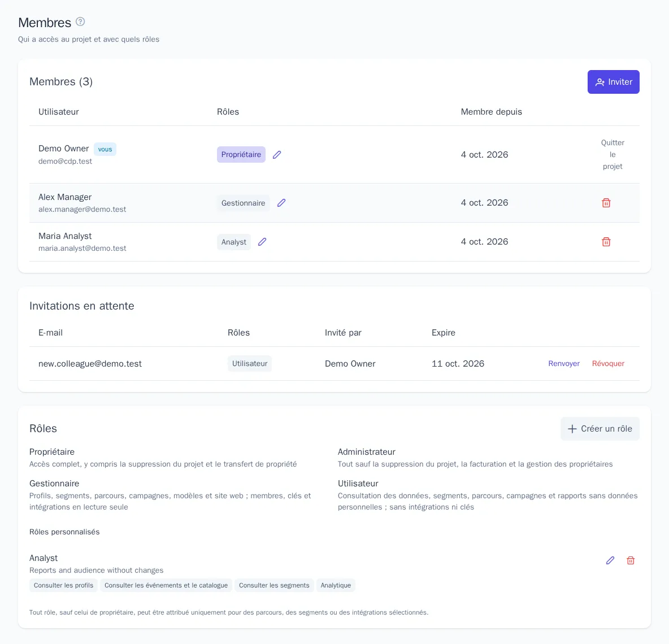Delete the custom Analyst role trash icon
This screenshot has width=669, height=644.
pyautogui.click(x=631, y=560)
